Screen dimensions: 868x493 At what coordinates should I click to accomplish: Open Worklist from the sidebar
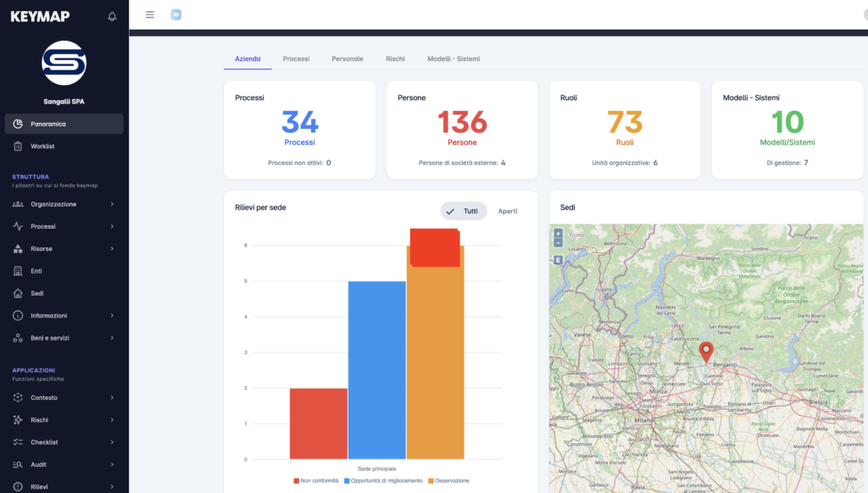[42, 147]
